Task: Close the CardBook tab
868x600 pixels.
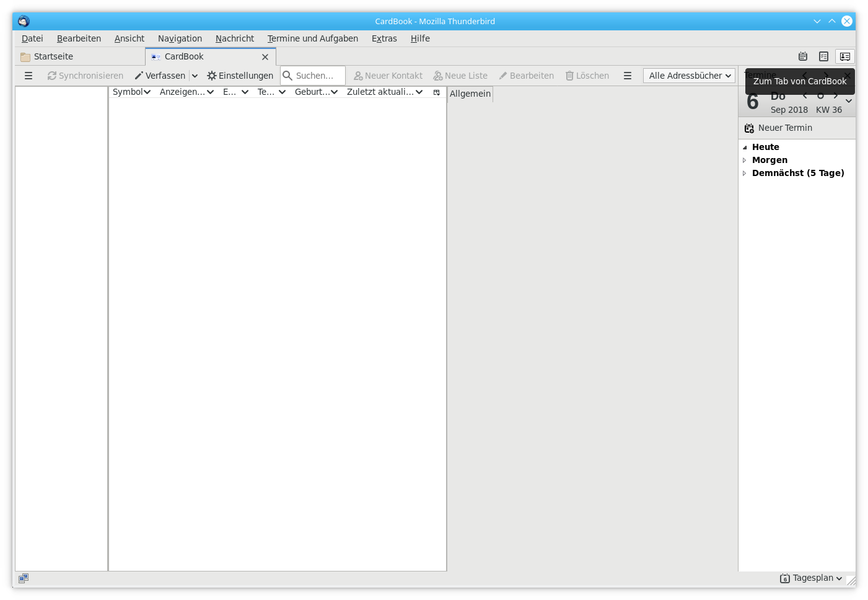Action: (x=265, y=57)
